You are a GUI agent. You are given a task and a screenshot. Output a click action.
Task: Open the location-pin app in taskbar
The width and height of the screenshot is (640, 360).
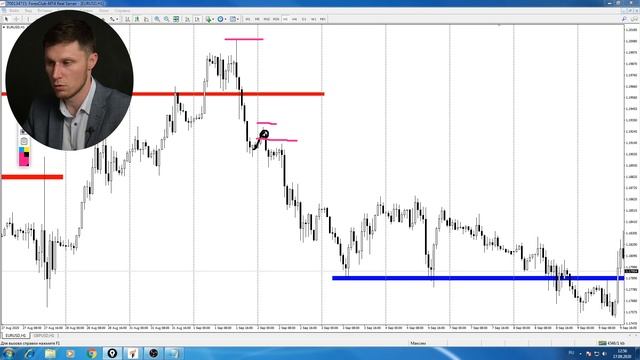pos(112,353)
